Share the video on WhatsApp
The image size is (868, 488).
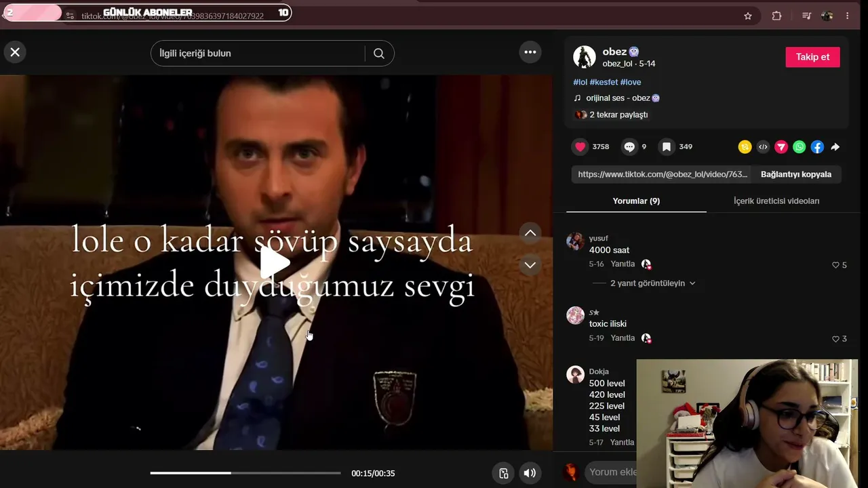(x=800, y=147)
